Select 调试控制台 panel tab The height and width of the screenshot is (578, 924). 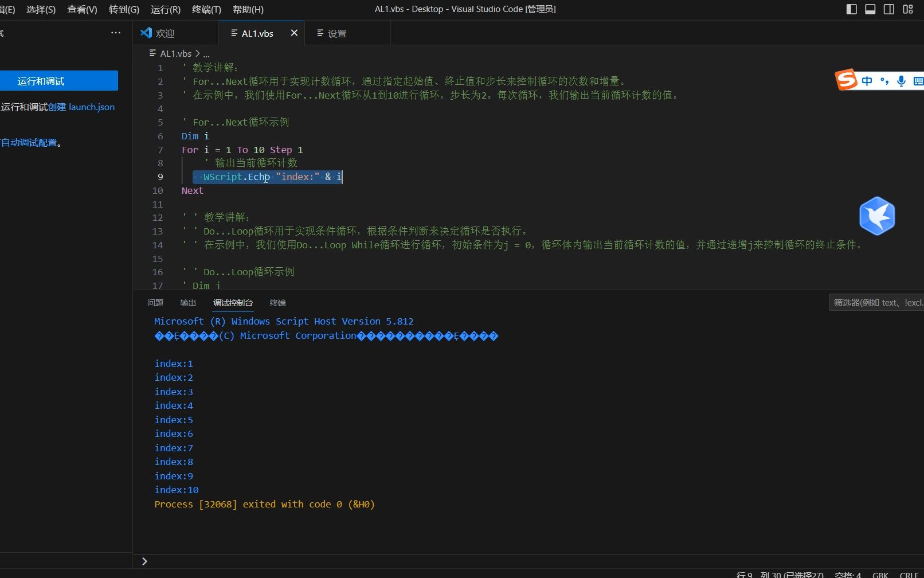(x=233, y=303)
